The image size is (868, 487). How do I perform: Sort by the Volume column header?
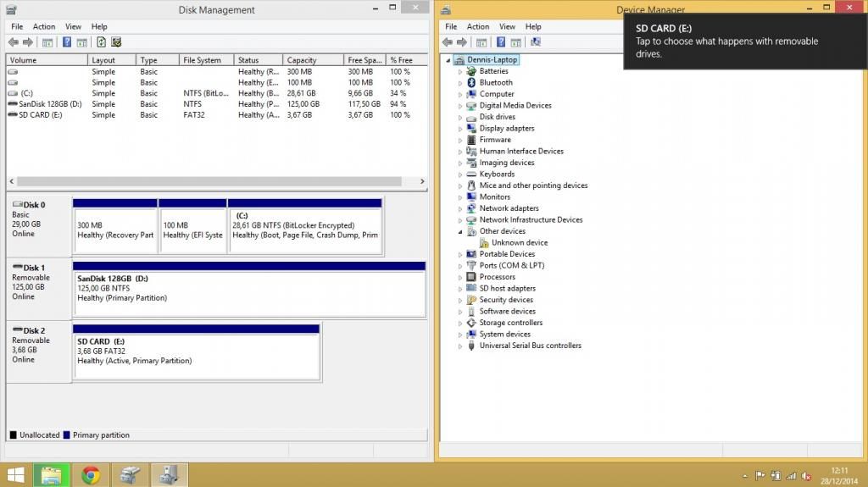[47, 60]
